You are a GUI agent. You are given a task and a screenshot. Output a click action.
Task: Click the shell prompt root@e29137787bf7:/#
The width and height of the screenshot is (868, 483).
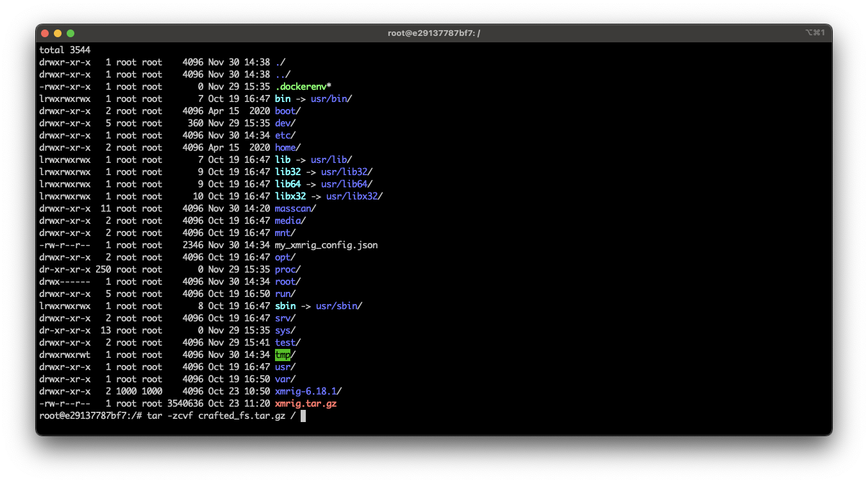click(x=90, y=416)
